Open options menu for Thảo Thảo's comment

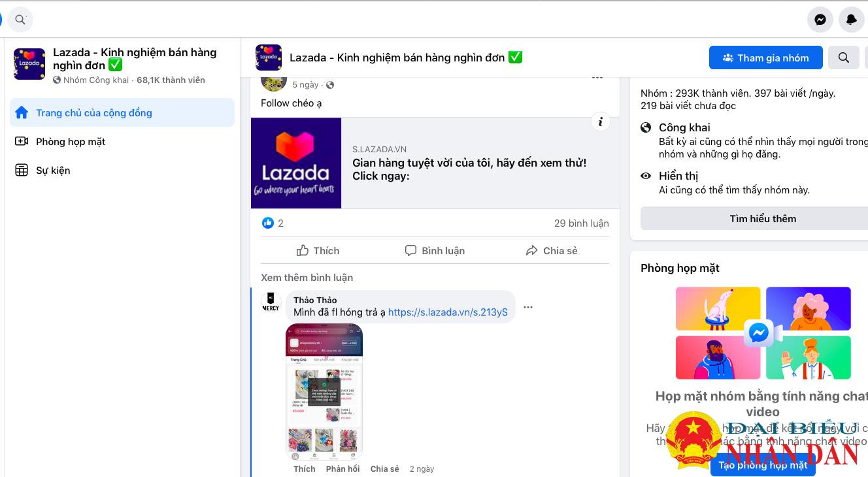coord(528,307)
